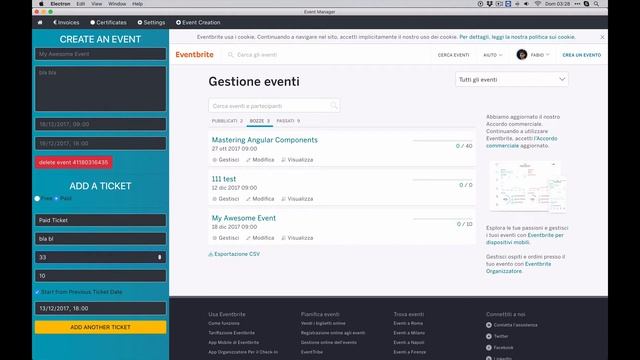640x360 pixels.
Task: Click the event description text area
Action: pos(100,89)
